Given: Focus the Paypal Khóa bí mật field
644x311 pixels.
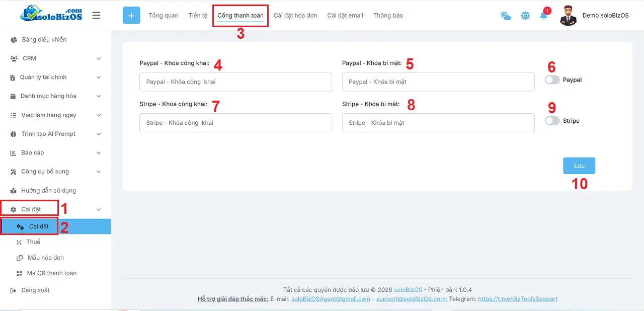Looking at the screenshot, I should (438, 82).
